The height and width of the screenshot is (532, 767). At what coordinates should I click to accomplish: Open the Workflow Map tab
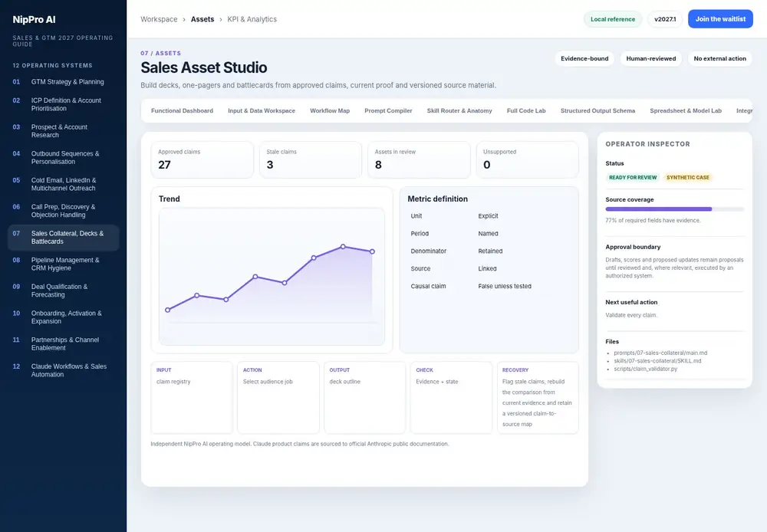[x=330, y=111]
